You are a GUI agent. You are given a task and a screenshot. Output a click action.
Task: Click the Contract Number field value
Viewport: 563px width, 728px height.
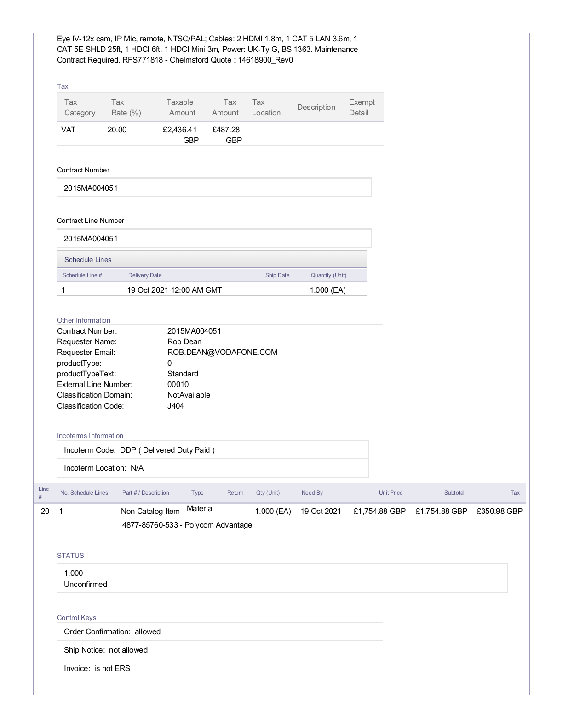[91, 188]
